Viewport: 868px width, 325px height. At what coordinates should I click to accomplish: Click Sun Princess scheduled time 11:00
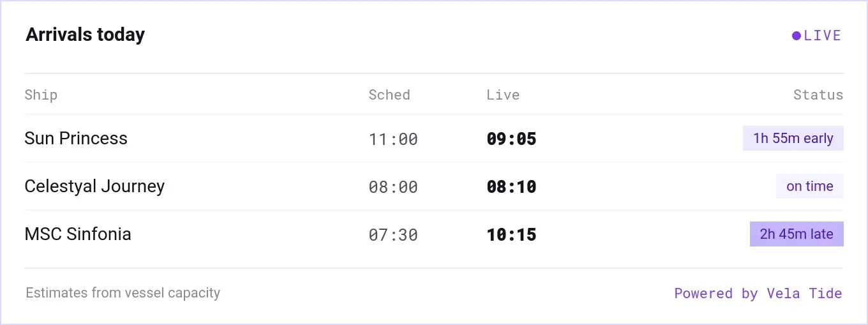click(x=393, y=139)
